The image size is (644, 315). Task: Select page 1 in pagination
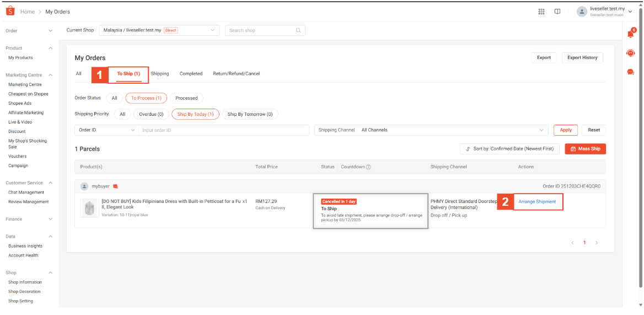tap(584, 243)
